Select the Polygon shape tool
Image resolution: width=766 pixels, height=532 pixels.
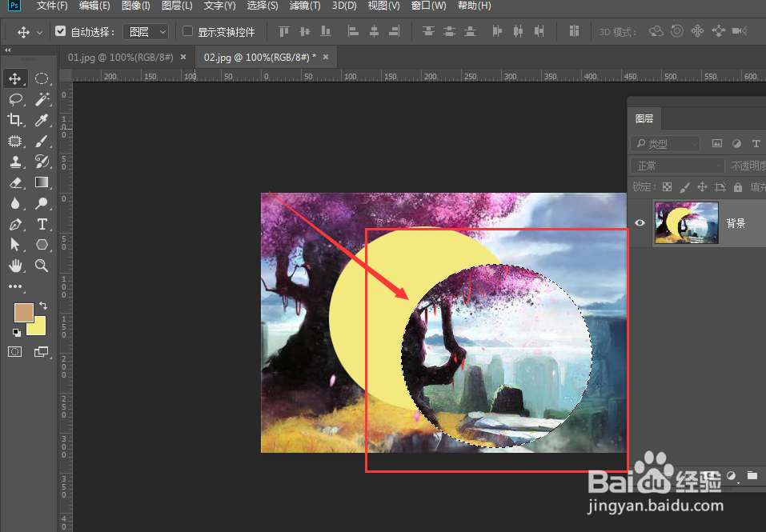pyautogui.click(x=42, y=245)
